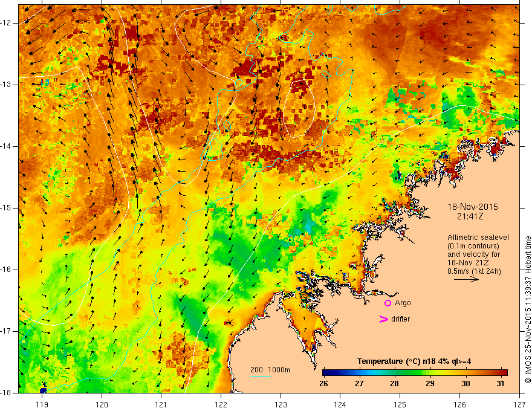Viewport: 532px width, 411px height.
Task: Click the text '(0.1m contours)'
Action: (473, 246)
